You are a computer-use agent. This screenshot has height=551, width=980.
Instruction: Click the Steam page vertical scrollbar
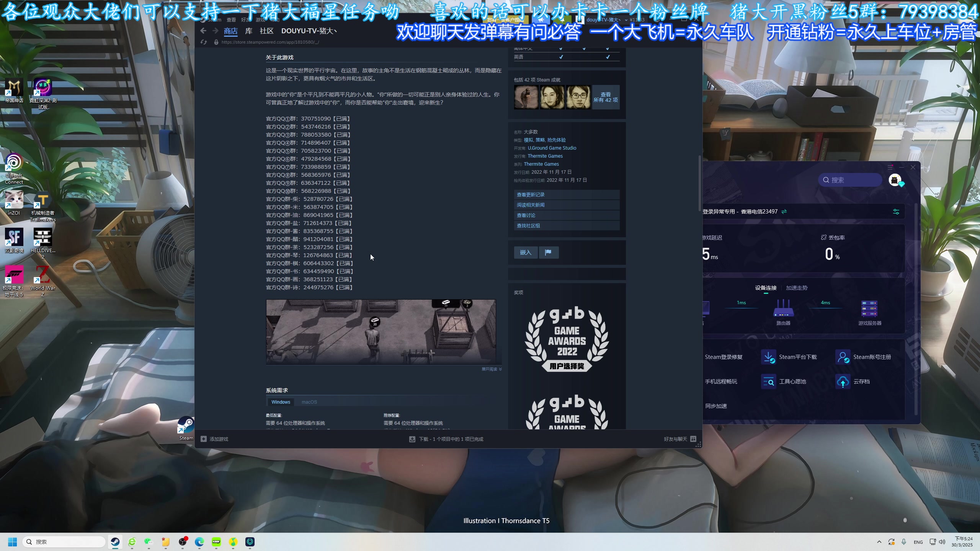(700, 184)
